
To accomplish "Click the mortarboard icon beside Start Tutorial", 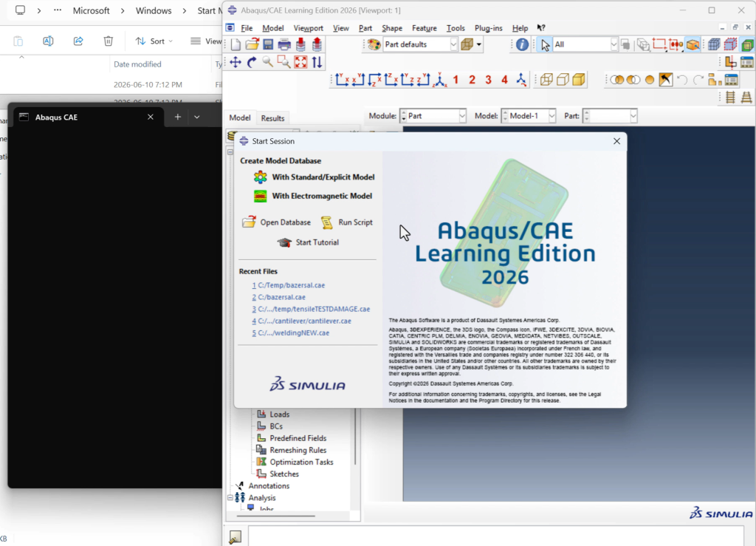I will click(284, 242).
